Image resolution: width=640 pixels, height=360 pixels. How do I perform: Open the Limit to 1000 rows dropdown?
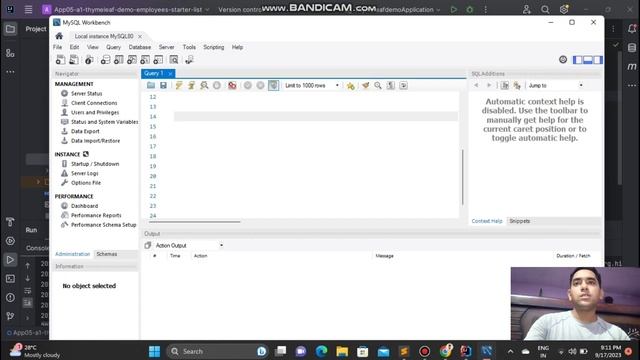tap(312, 85)
